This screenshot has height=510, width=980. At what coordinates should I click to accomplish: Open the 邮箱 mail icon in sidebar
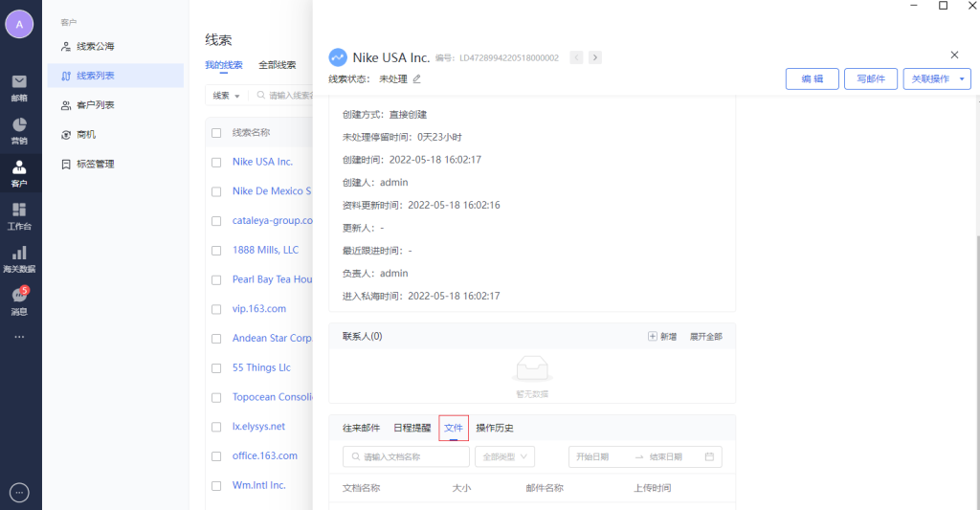pyautogui.click(x=19, y=86)
